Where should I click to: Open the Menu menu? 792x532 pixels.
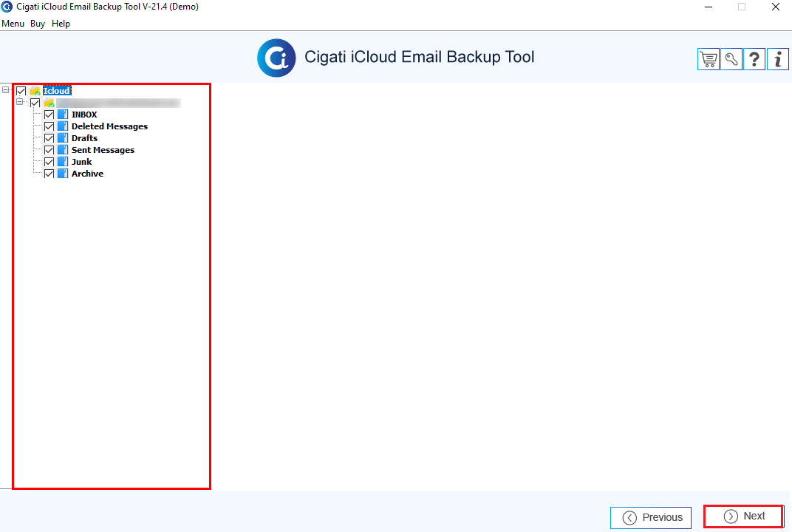pyautogui.click(x=13, y=24)
